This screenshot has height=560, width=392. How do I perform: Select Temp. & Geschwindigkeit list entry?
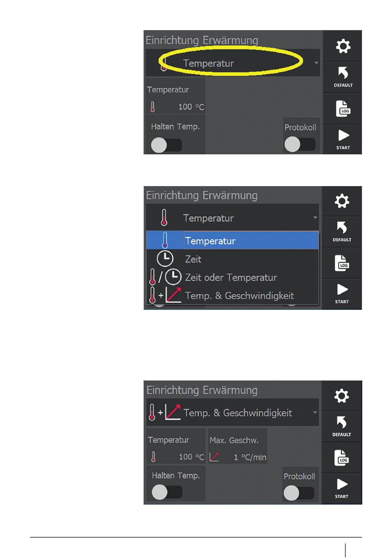[233, 295]
